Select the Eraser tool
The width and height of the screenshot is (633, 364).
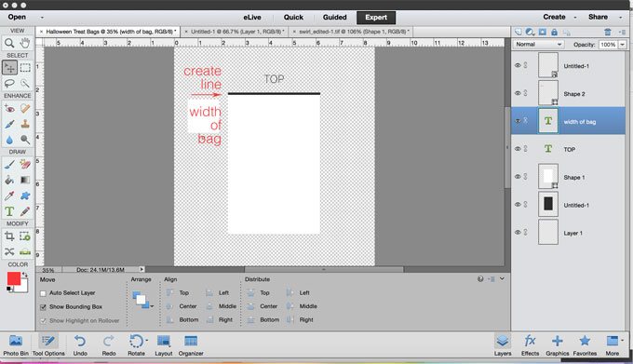[25, 164]
